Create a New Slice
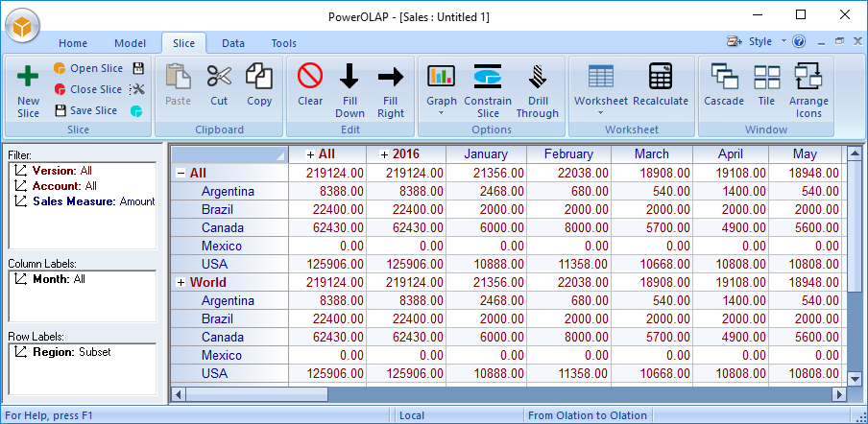Screen dimensions: 868x424 (x=28, y=91)
